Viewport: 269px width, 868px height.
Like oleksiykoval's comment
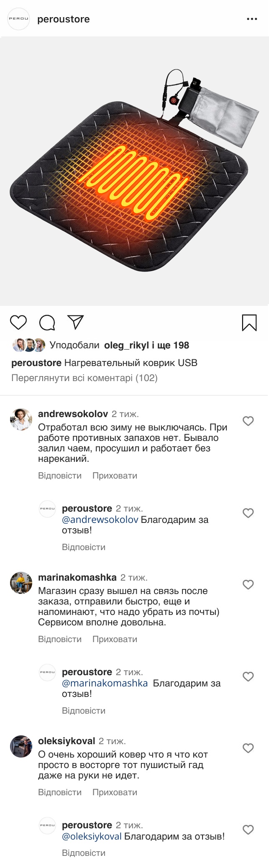(x=248, y=748)
